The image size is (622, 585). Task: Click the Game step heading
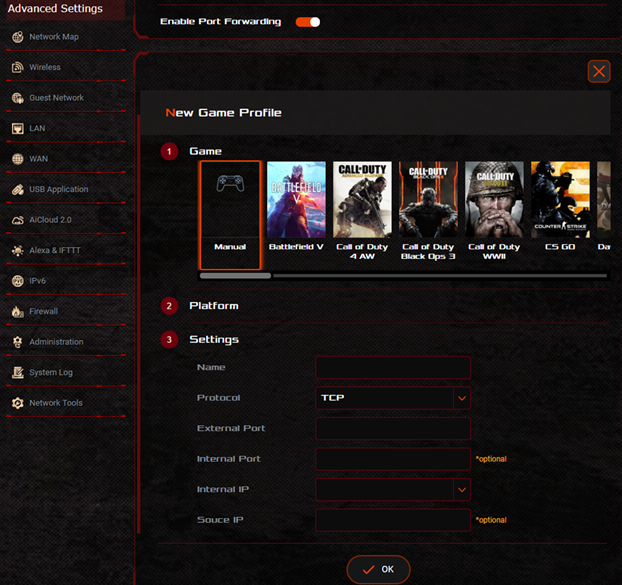pyautogui.click(x=205, y=151)
